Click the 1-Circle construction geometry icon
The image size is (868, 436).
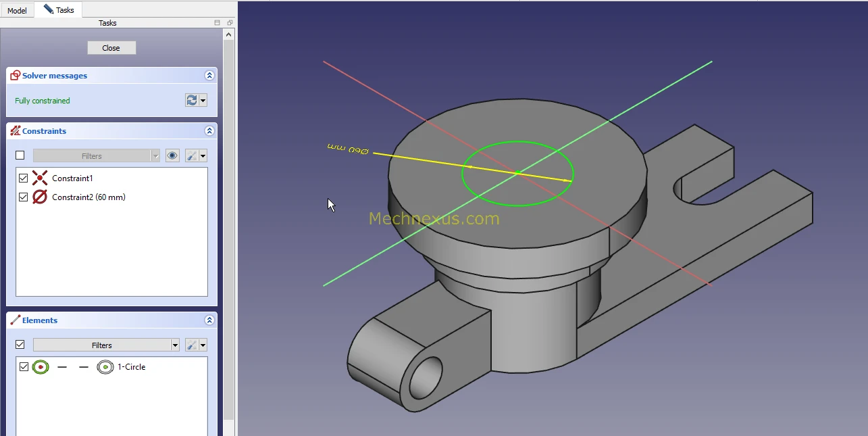[105, 367]
